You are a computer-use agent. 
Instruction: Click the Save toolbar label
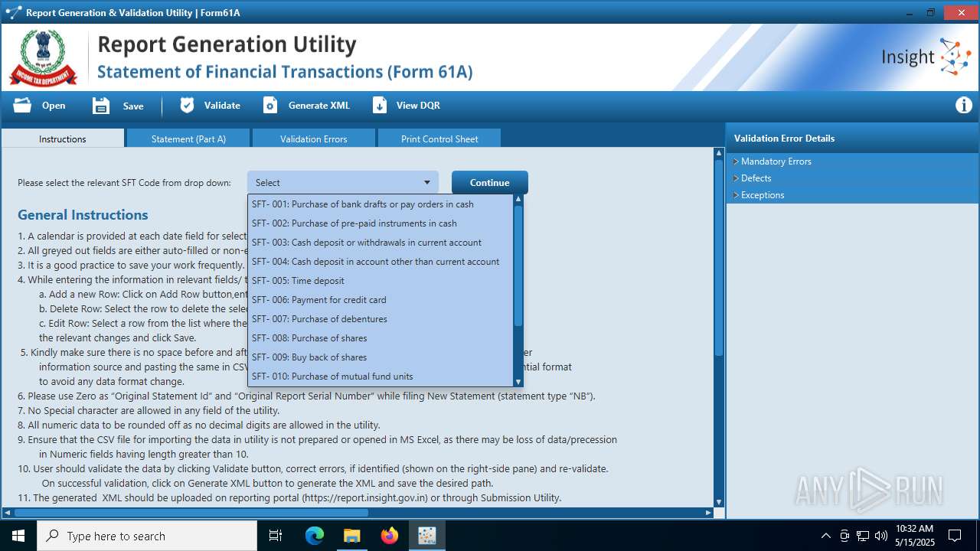(x=133, y=106)
